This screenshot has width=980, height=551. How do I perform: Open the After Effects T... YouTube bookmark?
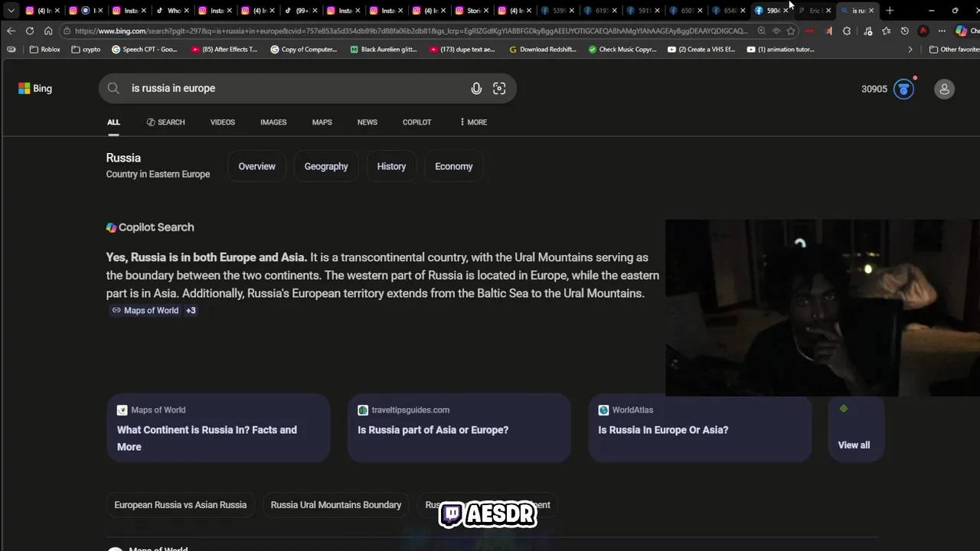(x=224, y=50)
